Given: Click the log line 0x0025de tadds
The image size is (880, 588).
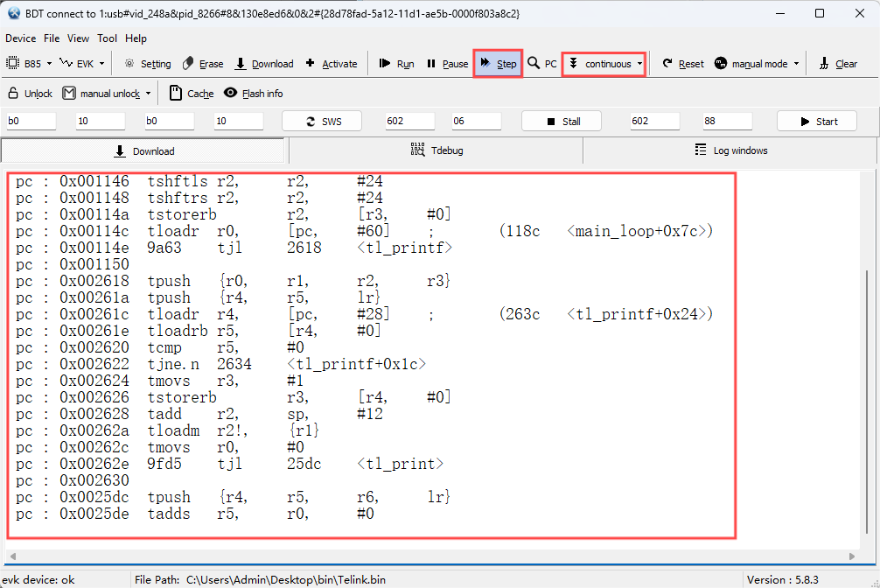Looking at the screenshot, I should click(195, 514).
